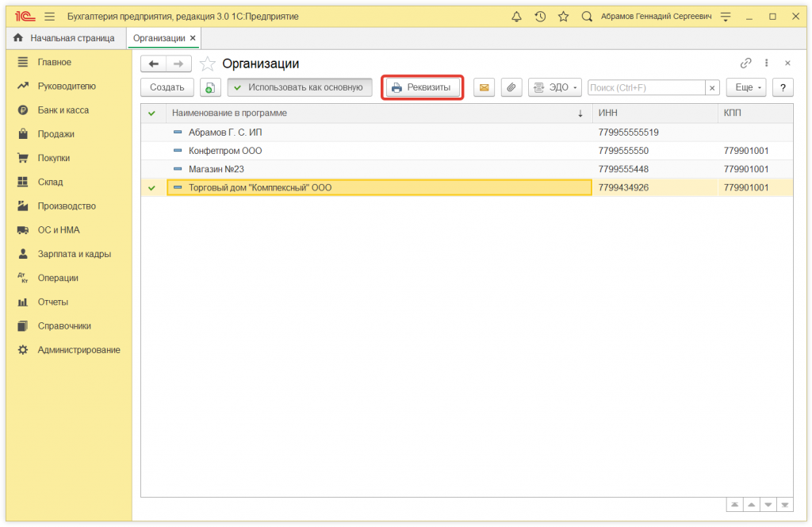This screenshot has height=527, width=812.
Task: Select the Конфетпром ООО row
Action: coord(225,151)
